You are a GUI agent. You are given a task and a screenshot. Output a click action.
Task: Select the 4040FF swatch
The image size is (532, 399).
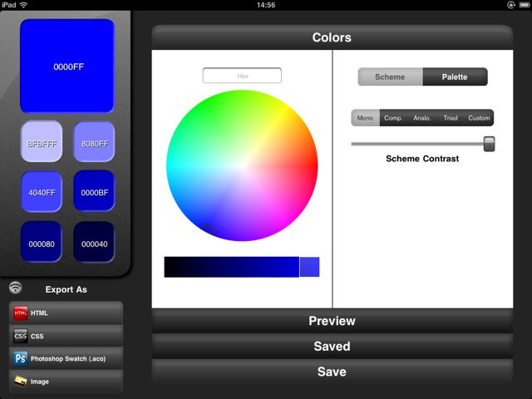point(42,192)
